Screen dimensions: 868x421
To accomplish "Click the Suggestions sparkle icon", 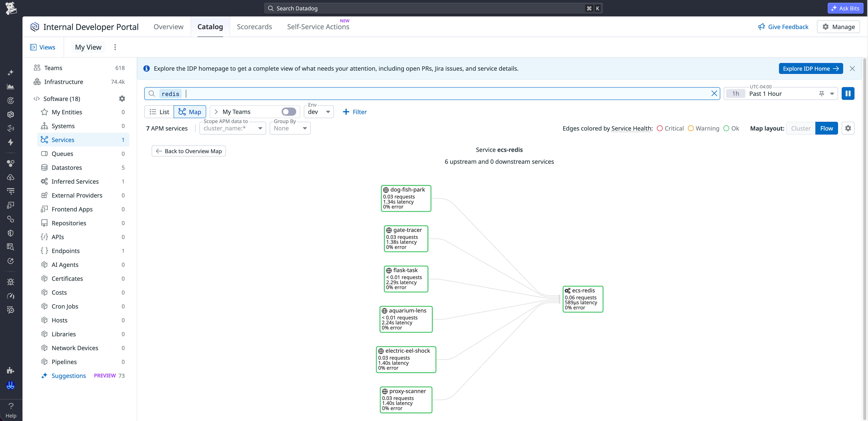I will coord(44,376).
